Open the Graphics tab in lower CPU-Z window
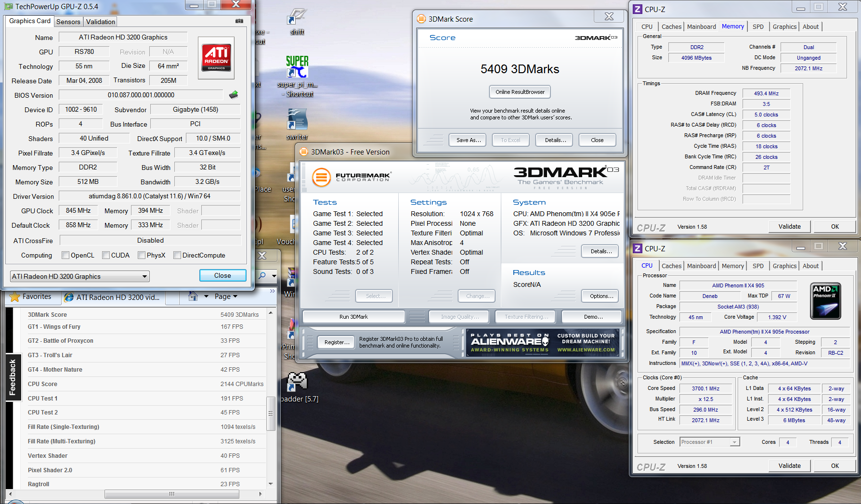Screen dimensions: 861x504 [x=784, y=266]
